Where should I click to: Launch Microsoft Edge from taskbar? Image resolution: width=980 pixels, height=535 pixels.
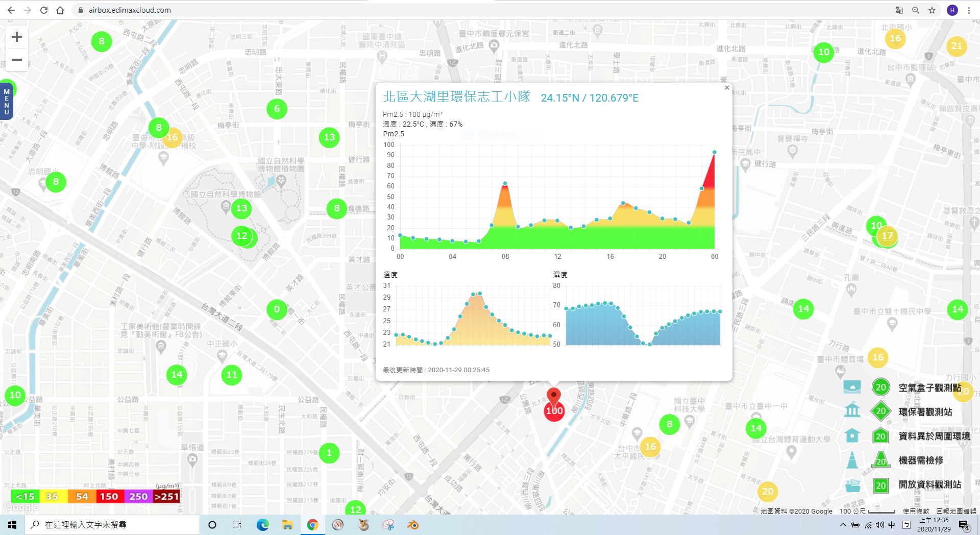[262, 525]
